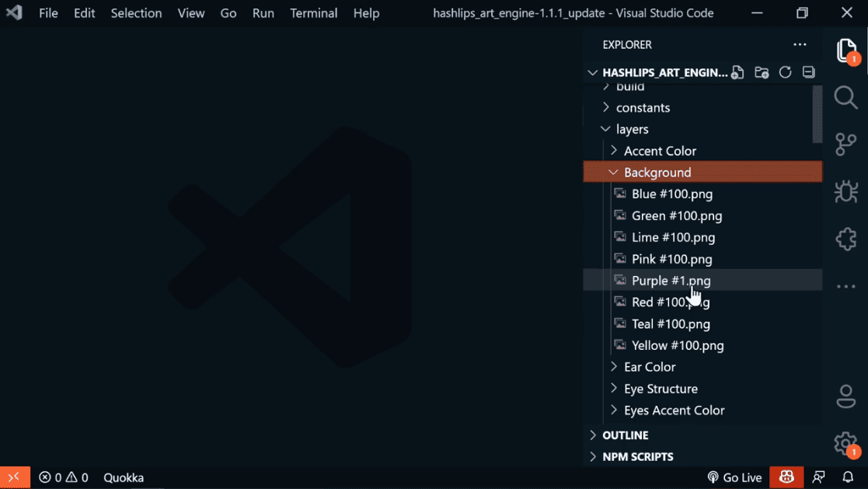Expand the OUTLINE section
The height and width of the screenshot is (489, 868).
coord(593,435)
